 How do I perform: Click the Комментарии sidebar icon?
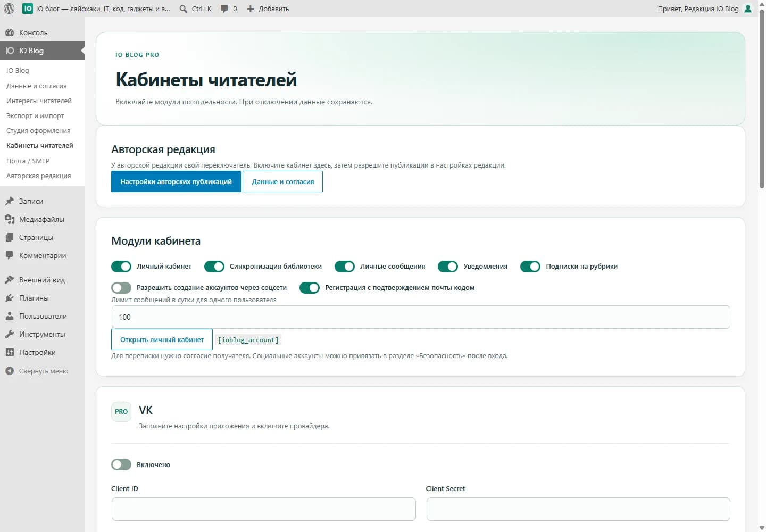10,255
